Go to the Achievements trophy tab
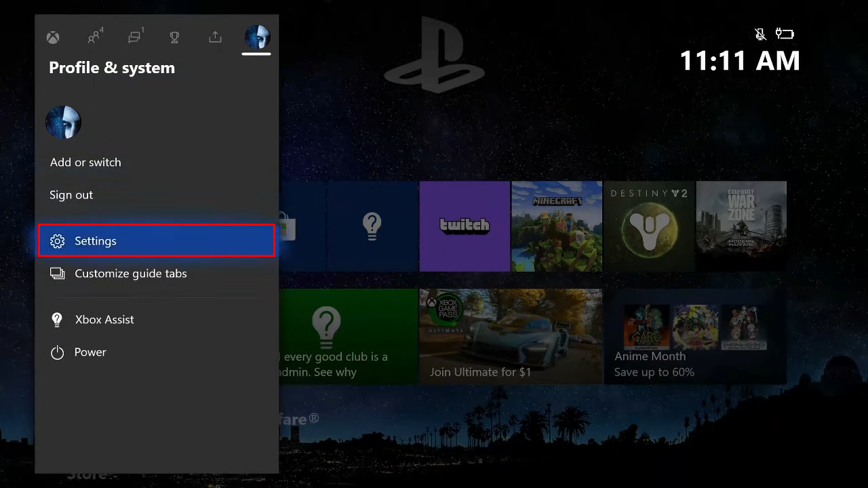 (x=174, y=37)
